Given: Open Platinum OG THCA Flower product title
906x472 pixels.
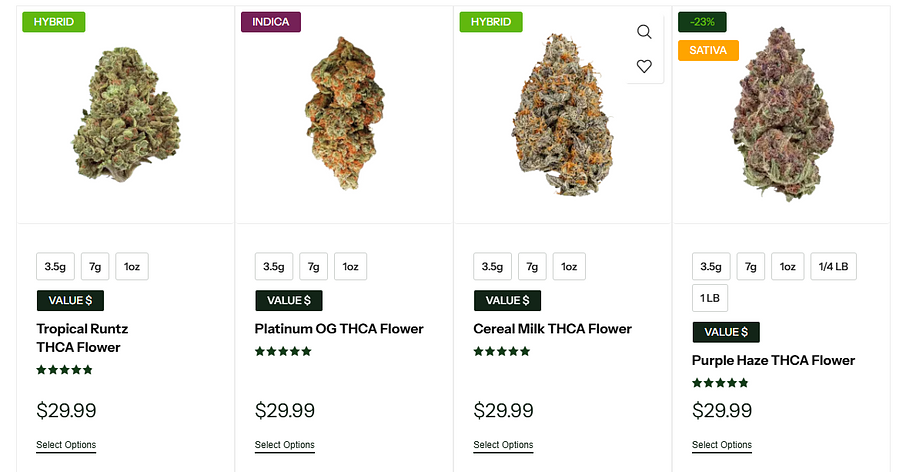Looking at the screenshot, I should [339, 329].
